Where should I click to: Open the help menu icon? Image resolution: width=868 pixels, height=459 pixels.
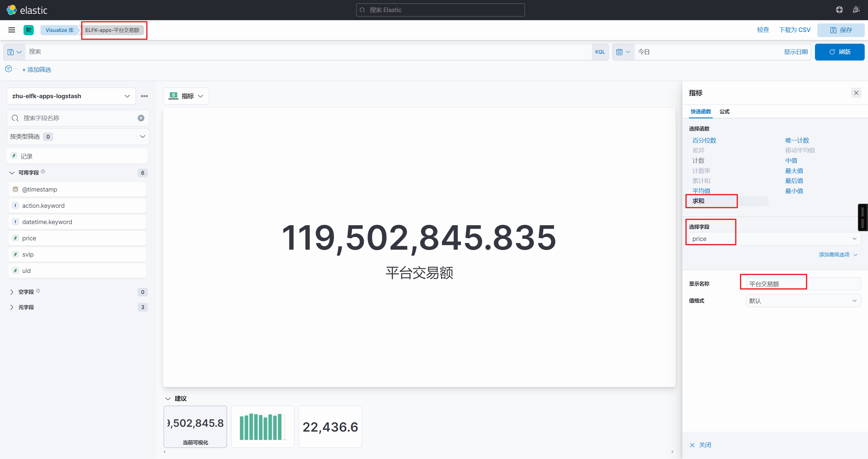click(x=839, y=10)
